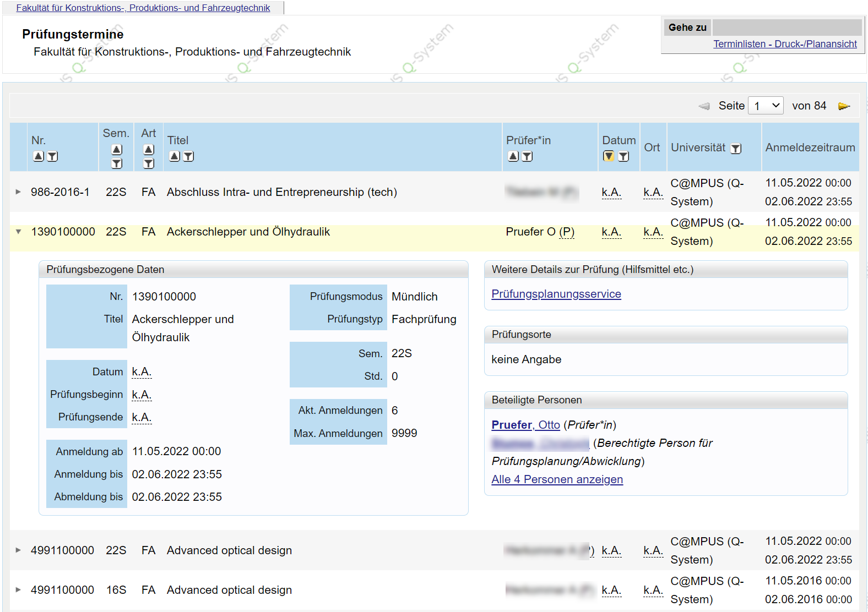Open filter for Prüfer*in column
The width and height of the screenshot is (868, 612).
527,156
